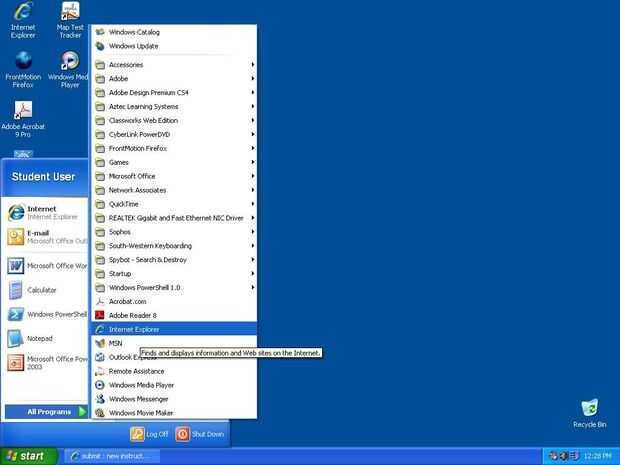Click the Shut Down text label
The height and width of the screenshot is (465, 620).
(x=208, y=434)
